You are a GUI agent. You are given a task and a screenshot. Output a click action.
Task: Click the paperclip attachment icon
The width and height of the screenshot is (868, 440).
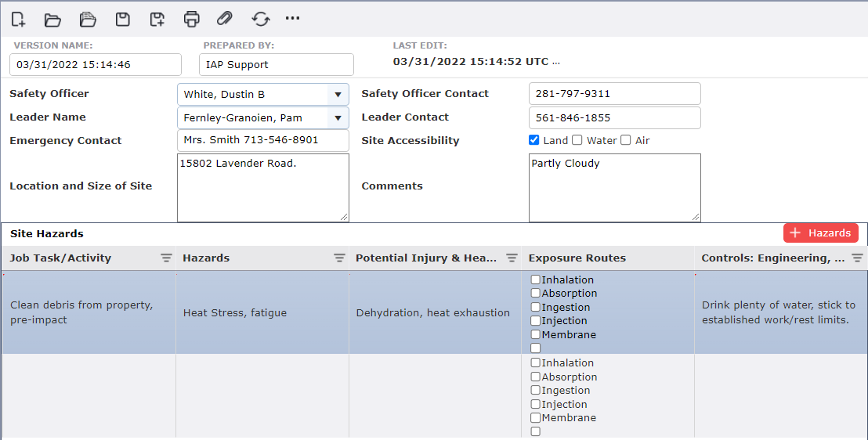(224, 18)
